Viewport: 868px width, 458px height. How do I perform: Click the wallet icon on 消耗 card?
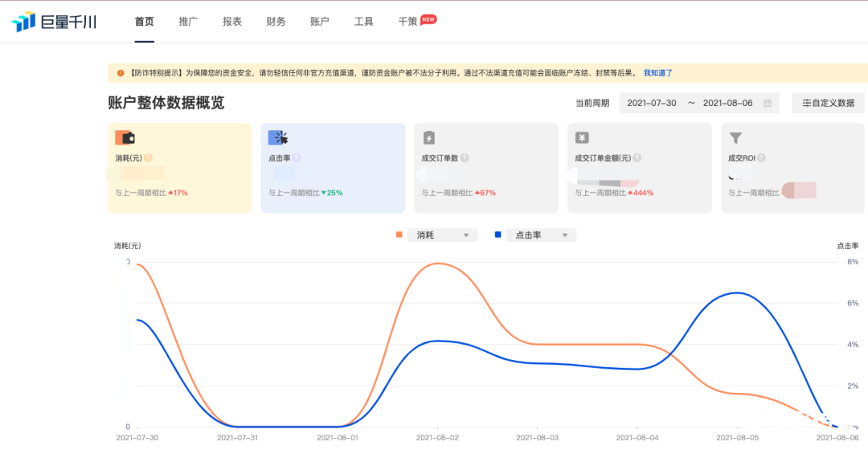(x=125, y=137)
